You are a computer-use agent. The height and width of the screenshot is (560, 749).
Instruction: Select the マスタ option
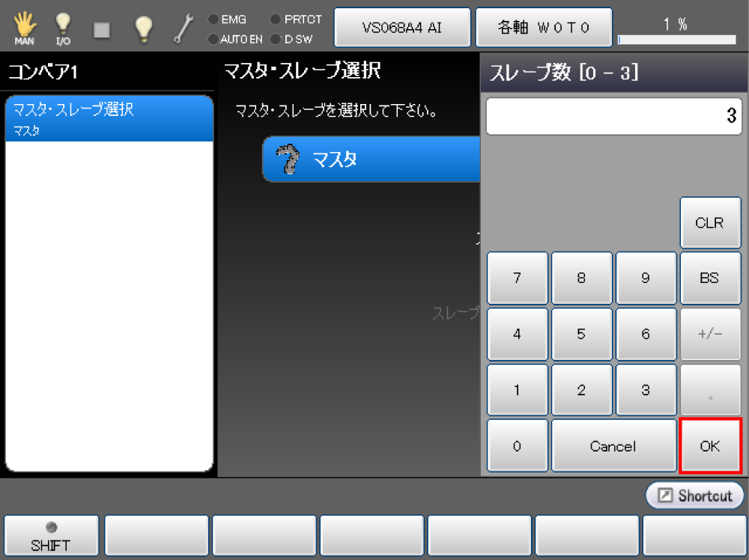pyautogui.click(x=371, y=159)
